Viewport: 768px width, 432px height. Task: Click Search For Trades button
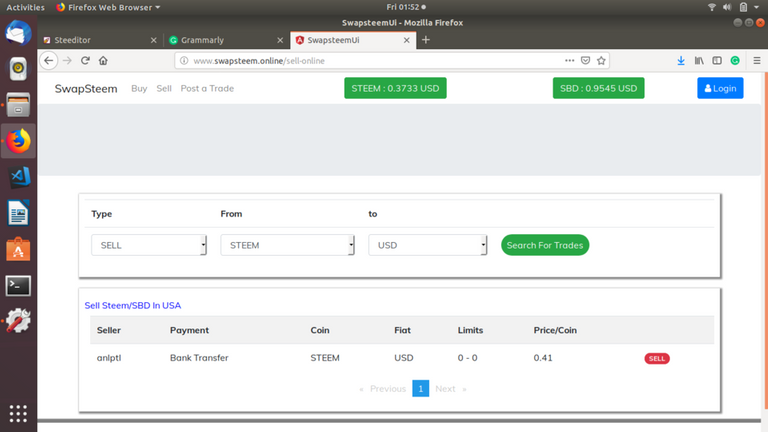(545, 245)
